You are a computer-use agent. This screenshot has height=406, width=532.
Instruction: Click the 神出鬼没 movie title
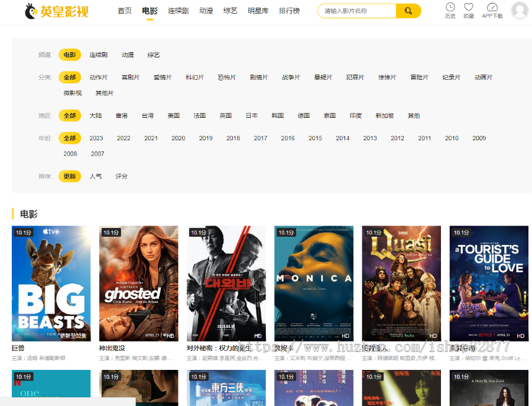click(112, 348)
